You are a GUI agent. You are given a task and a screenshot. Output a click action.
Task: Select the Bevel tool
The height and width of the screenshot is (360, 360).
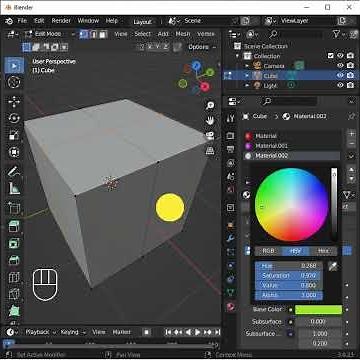[x=14, y=260]
